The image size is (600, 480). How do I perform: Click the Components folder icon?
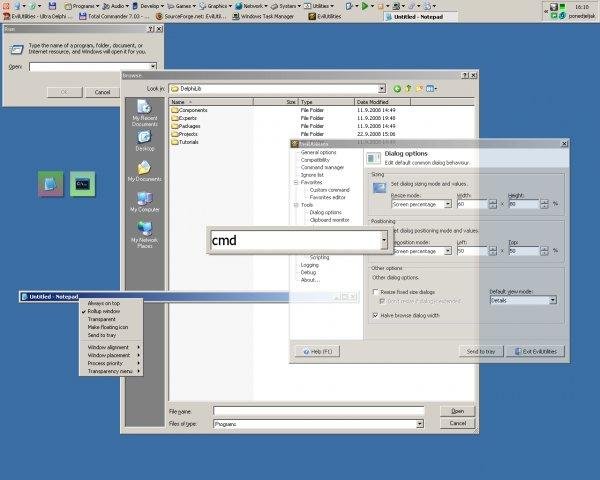pos(175,110)
